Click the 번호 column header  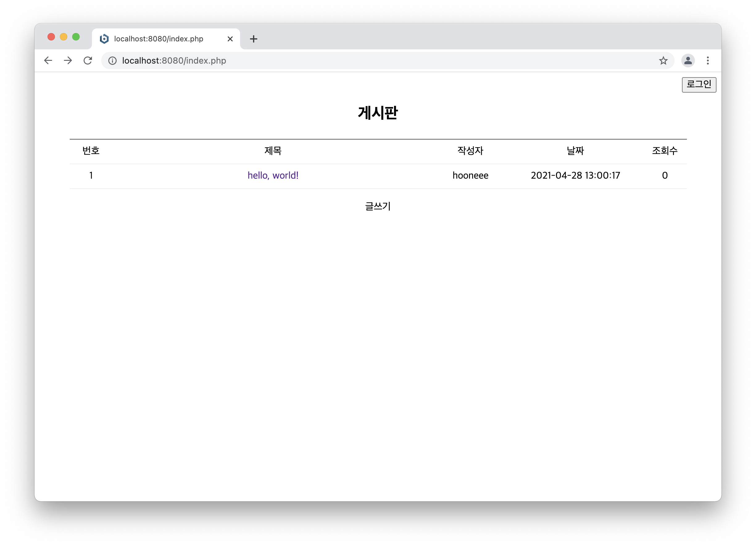(x=91, y=151)
